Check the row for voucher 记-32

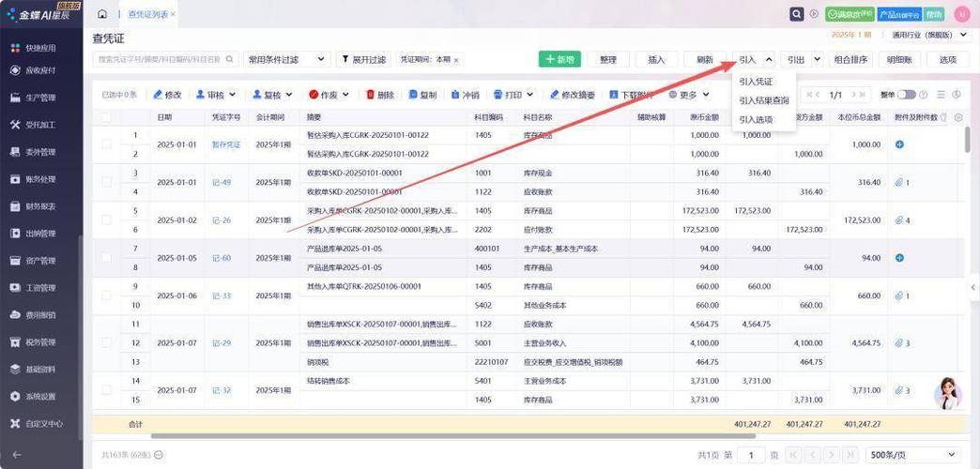(106, 390)
